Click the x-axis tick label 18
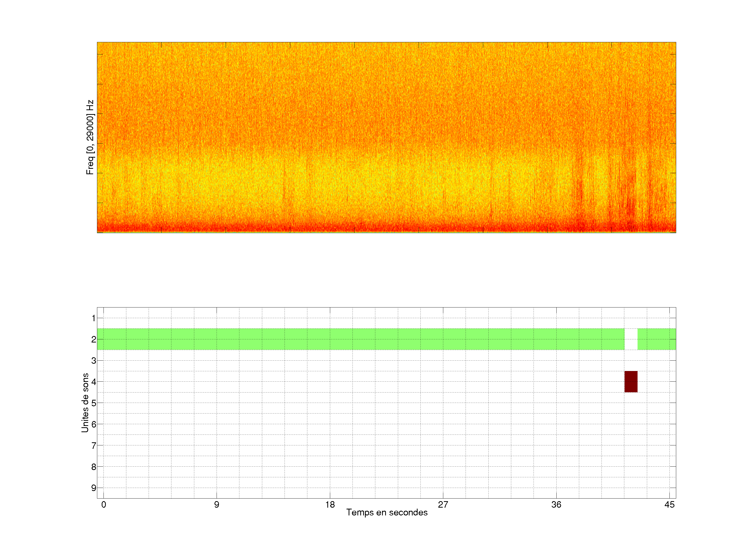This screenshot has height=560, width=747. point(330,505)
